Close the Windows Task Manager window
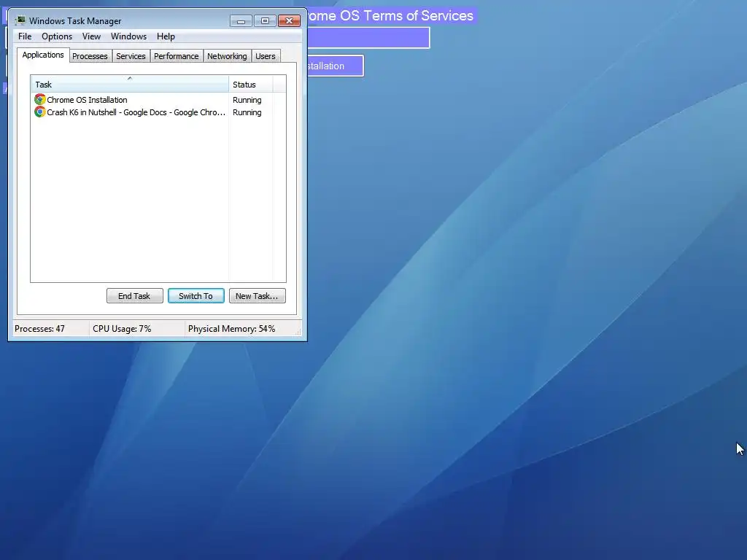 pyautogui.click(x=289, y=21)
